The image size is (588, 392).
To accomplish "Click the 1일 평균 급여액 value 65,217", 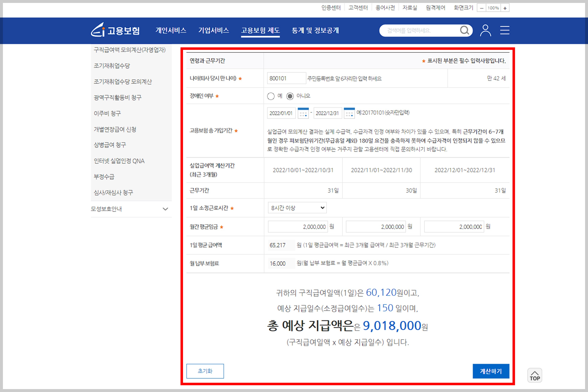I will [278, 245].
